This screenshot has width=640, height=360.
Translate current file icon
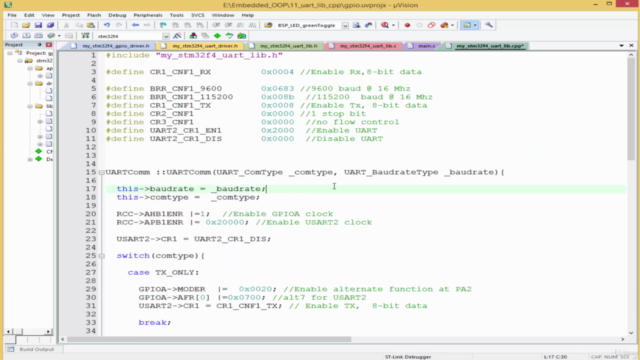[x=14, y=36]
